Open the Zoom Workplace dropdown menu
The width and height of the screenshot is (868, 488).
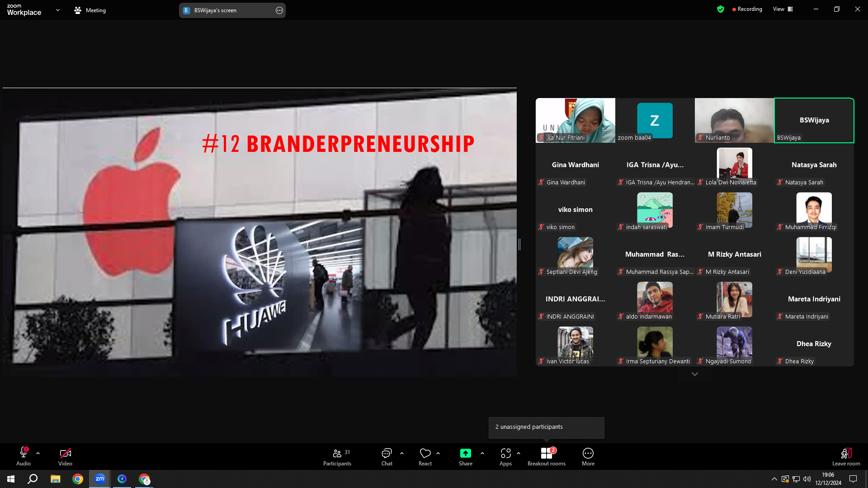(58, 10)
